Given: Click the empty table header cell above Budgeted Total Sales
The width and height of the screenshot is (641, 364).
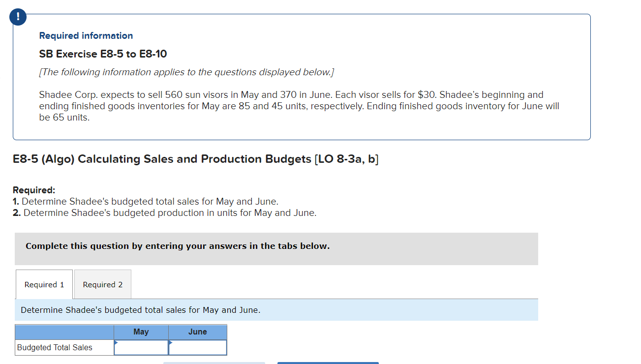Looking at the screenshot, I should [64, 332].
